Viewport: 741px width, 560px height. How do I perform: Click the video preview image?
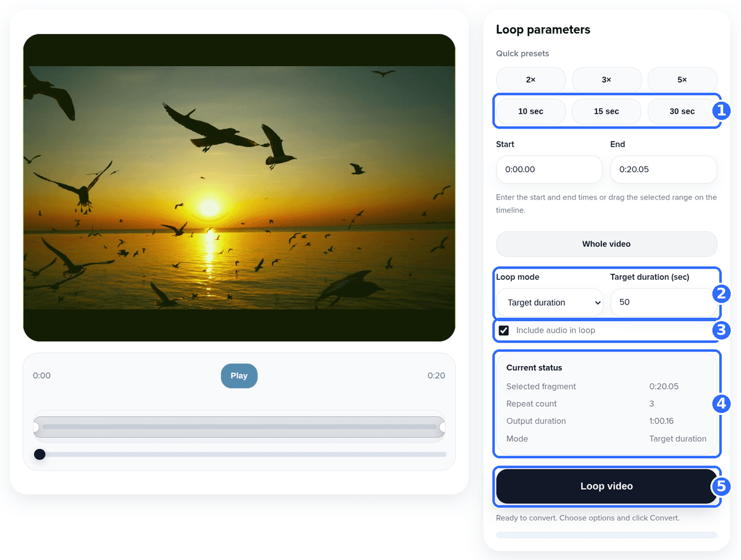pos(239,188)
